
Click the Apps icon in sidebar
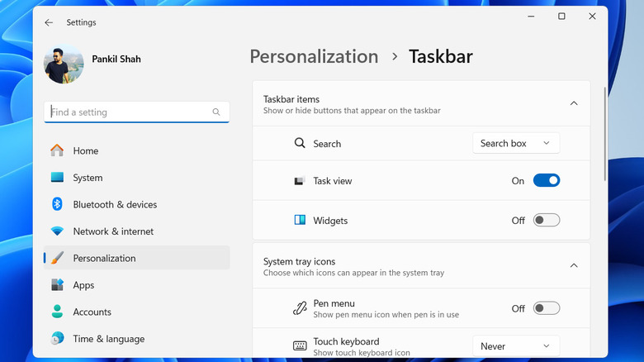[x=57, y=284]
